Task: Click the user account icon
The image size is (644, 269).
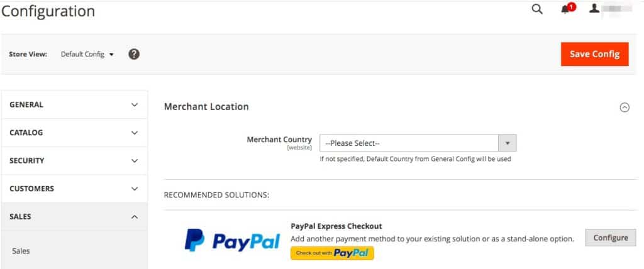Action: pos(594,9)
